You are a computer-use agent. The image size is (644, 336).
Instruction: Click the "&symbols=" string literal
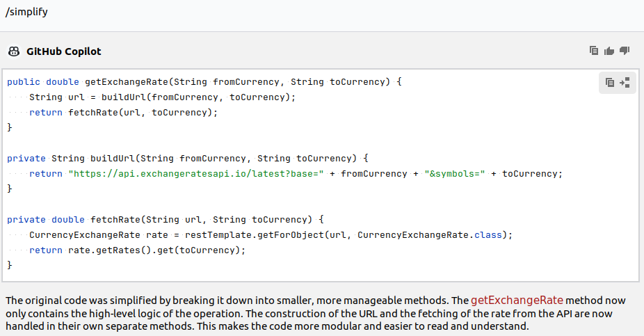point(452,174)
